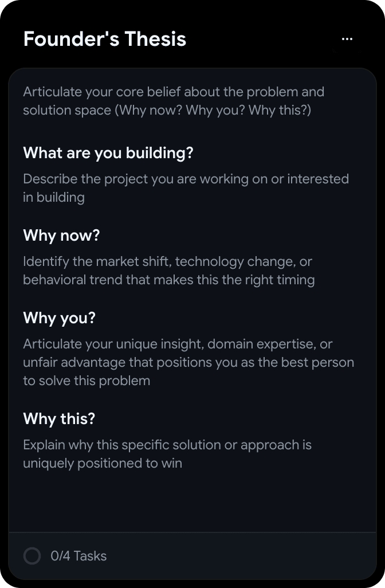This screenshot has height=588, width=385.
Task: Click the Why you? heading
Action: tap(60, 317)
